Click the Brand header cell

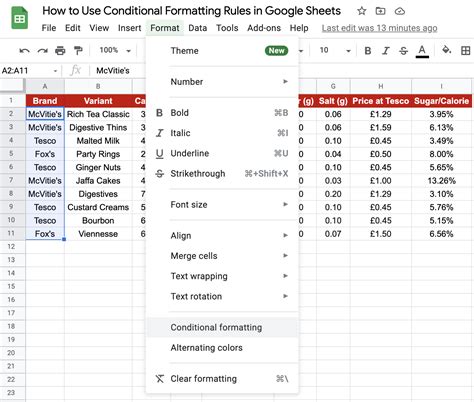coord(45,101)
